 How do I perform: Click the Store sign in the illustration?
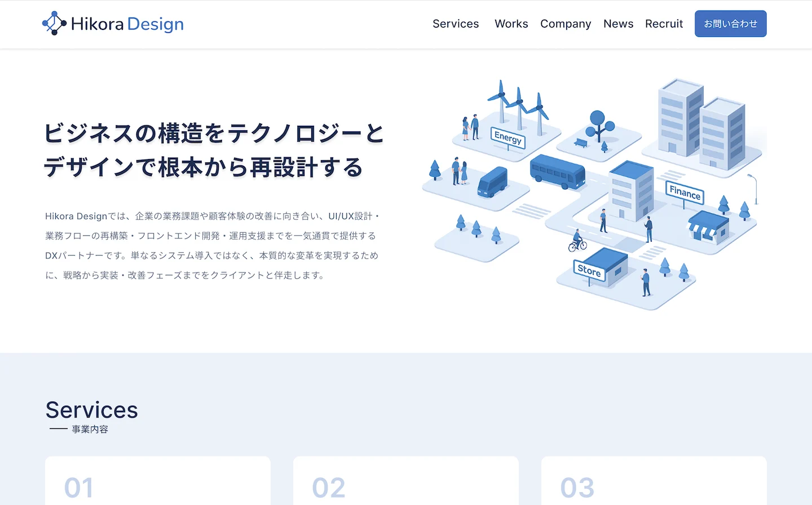[589, 271]
